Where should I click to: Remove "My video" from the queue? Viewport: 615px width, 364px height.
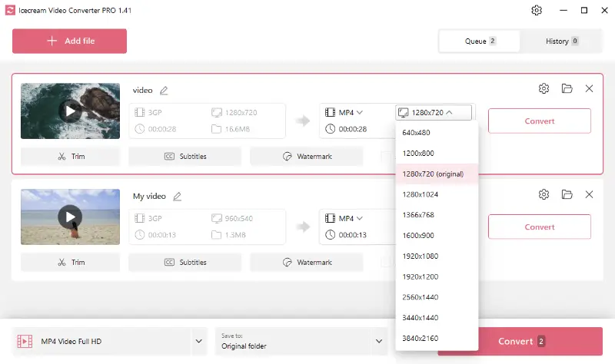pyautogui.click(x=589, y=194)
